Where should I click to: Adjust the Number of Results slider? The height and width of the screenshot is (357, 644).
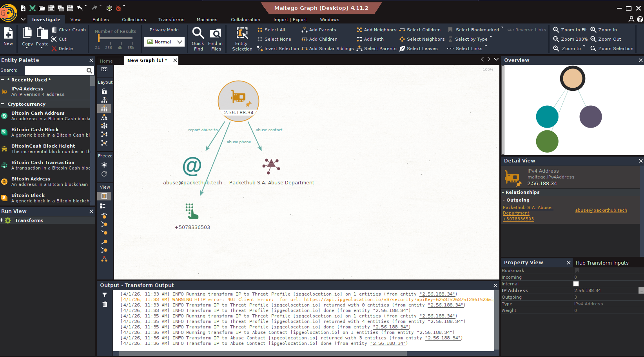(x=99, y=38)
